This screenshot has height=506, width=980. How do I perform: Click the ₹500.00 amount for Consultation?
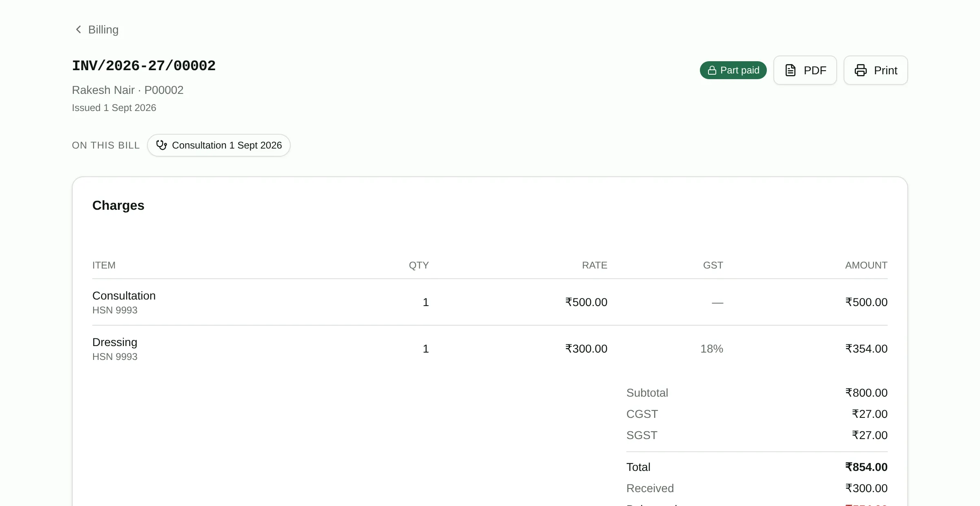tap(866, 302)
